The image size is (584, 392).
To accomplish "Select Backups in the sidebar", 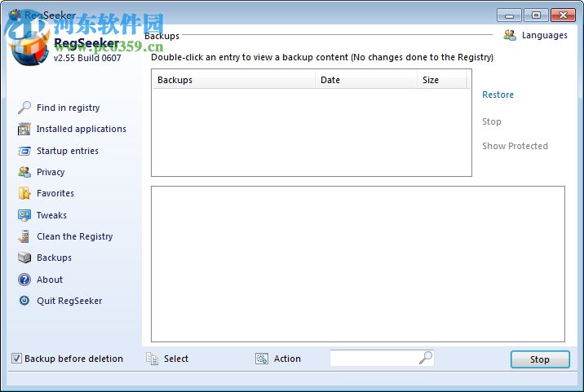I will 54,258.
